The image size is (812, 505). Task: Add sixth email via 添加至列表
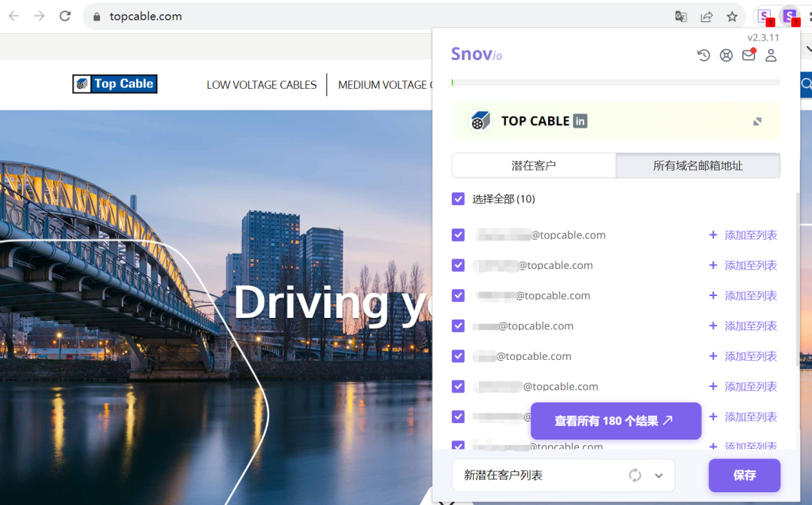[x=743, y=386]
